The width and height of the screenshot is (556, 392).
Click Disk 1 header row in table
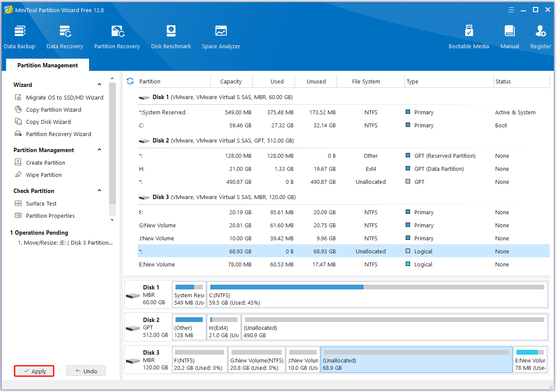pos(344,97)
